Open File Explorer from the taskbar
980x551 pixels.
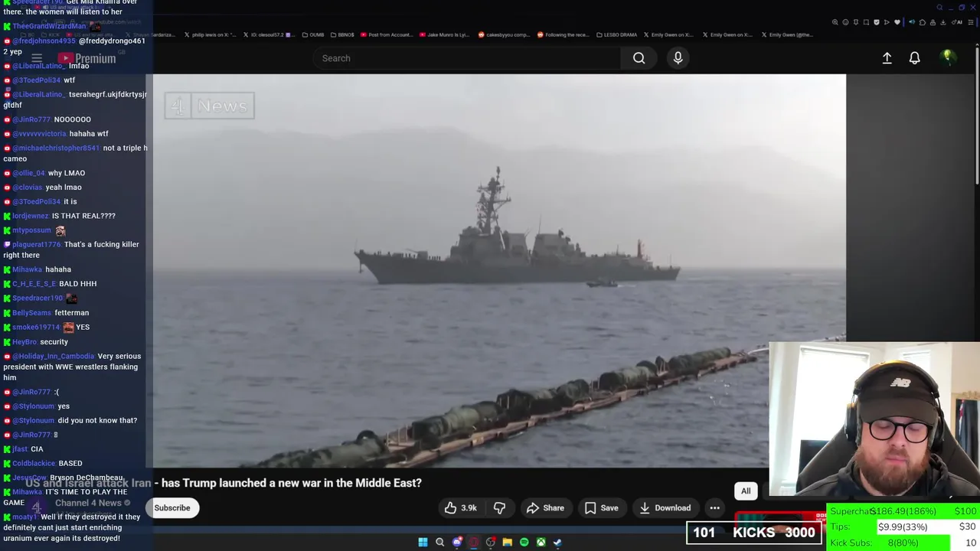(x=507, y=542)
